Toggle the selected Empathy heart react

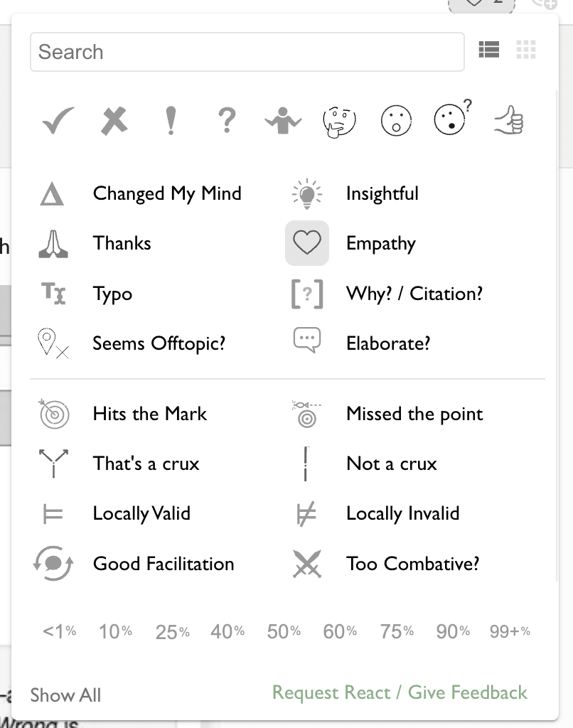click(307, 244)
